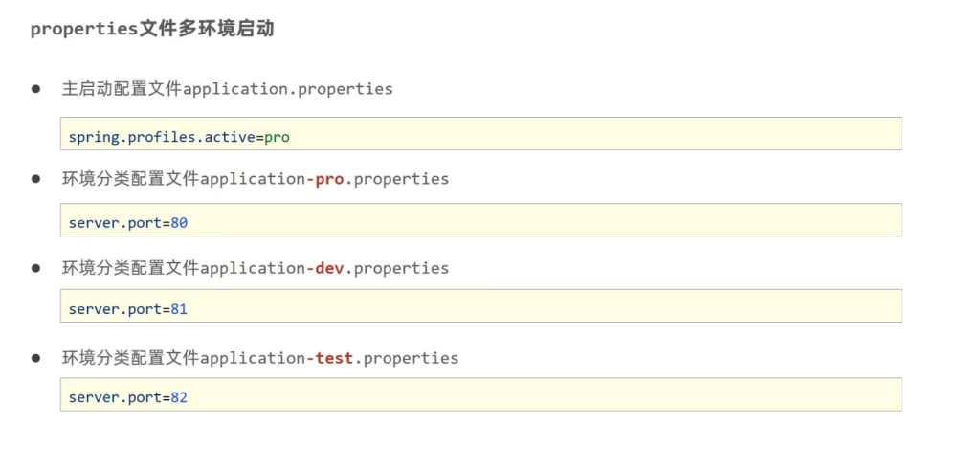The height and width of the screenshot is (449, 980).
Task: Click the "server.port" key with value 81
Action: point(114,309)
